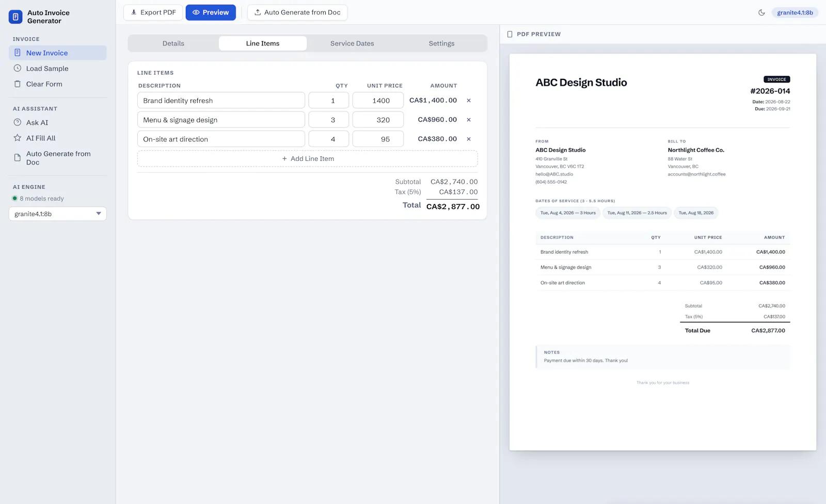The image size is (826, 504).
Task: Choose Clear Form in the sidebar
Action: pos(58,84)
